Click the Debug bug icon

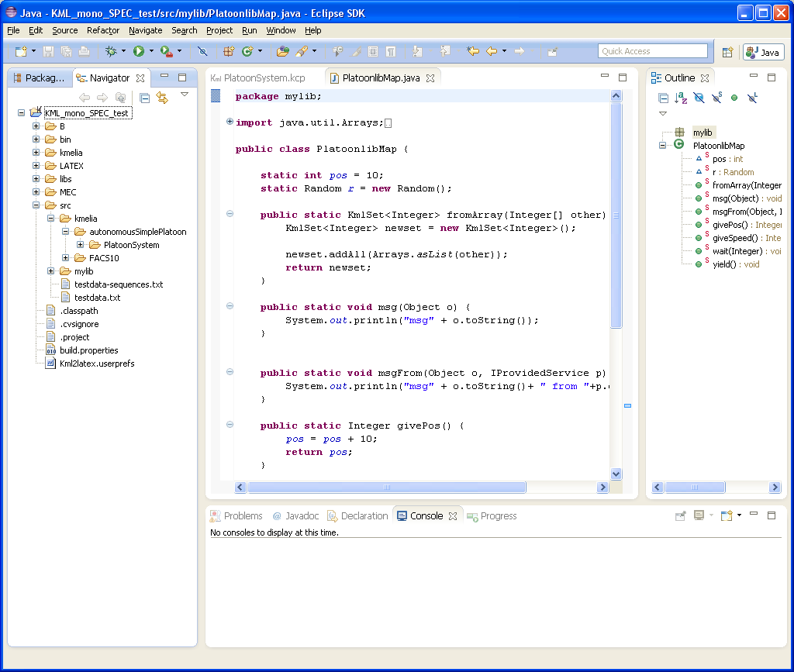111,51
